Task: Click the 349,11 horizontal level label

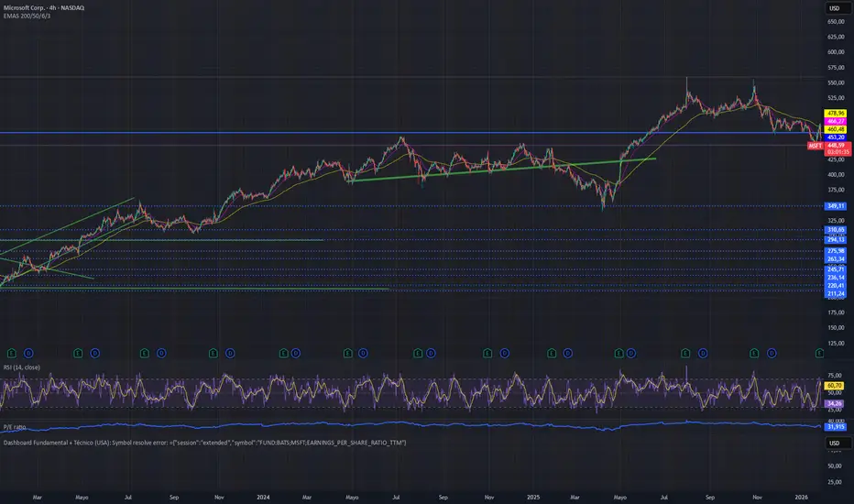Action: coord(836,206)
